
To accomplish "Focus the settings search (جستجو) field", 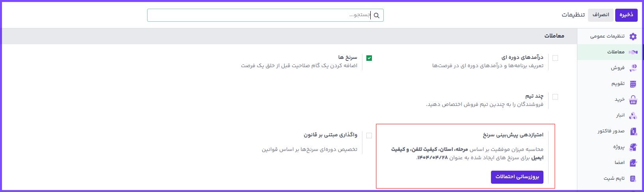I will point(260,15).
